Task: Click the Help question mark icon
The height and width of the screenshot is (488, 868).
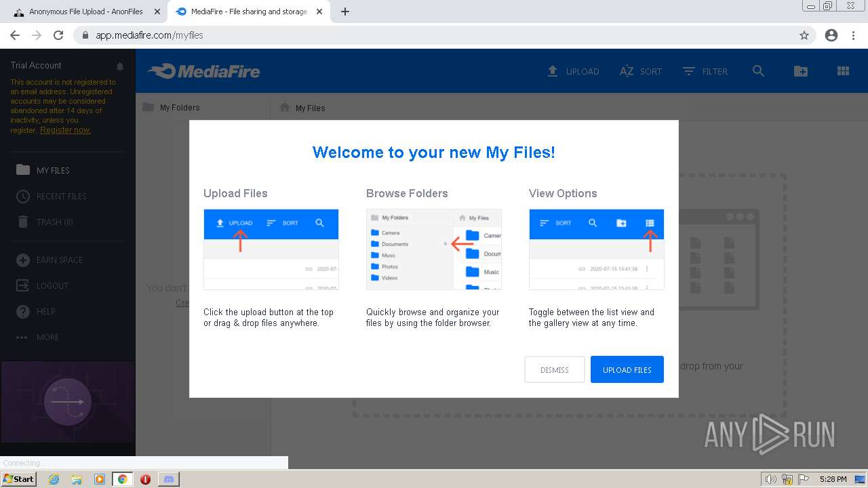Action: click(x=23, y=311)
